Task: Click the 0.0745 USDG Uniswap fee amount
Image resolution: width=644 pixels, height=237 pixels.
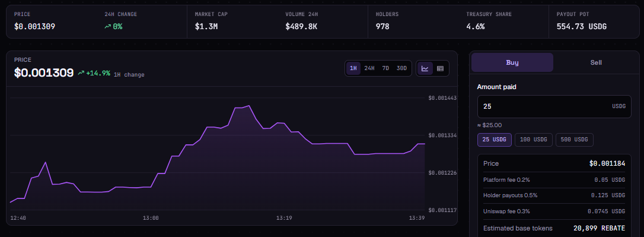Action: point(606,211)
